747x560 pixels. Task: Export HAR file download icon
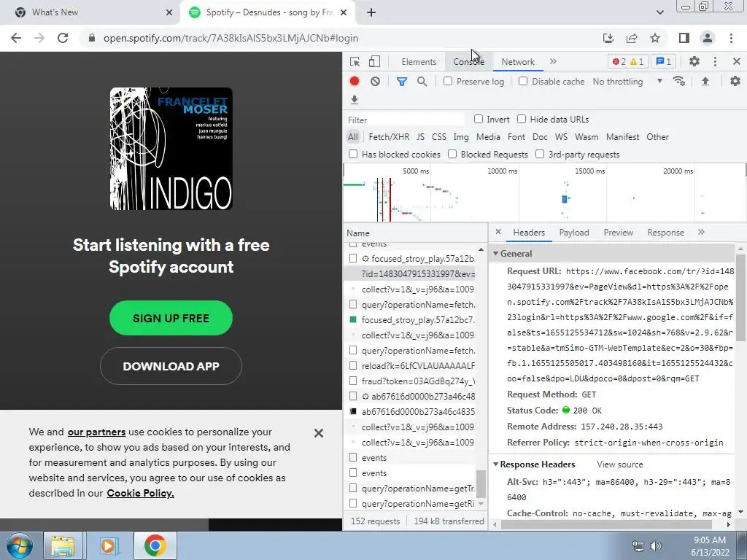(x=354, y=100)
